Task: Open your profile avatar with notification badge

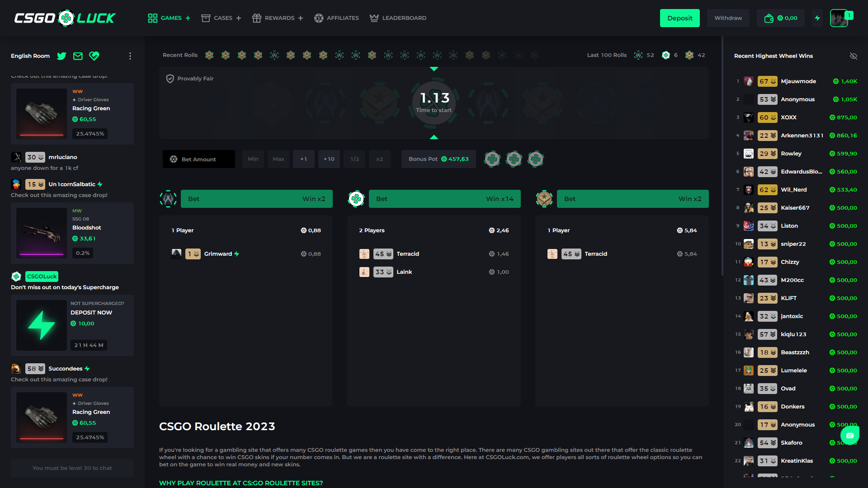Action: [x=840, y=18]
